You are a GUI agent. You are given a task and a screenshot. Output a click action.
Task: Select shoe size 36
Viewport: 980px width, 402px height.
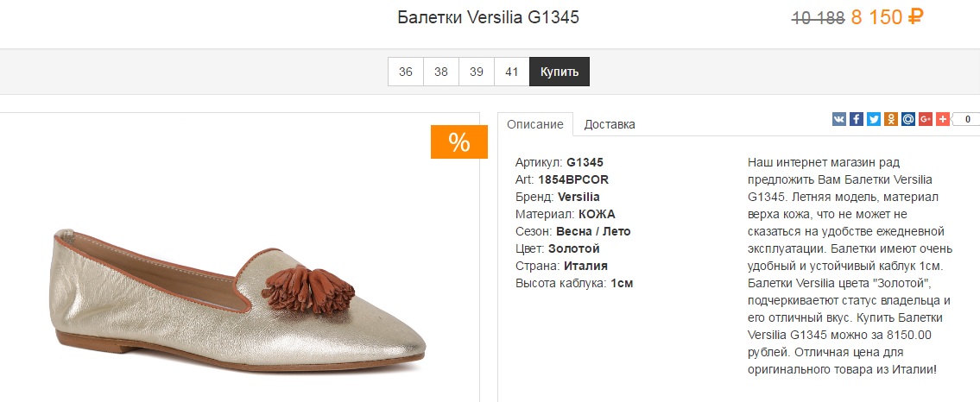click(x=406, y=72)
